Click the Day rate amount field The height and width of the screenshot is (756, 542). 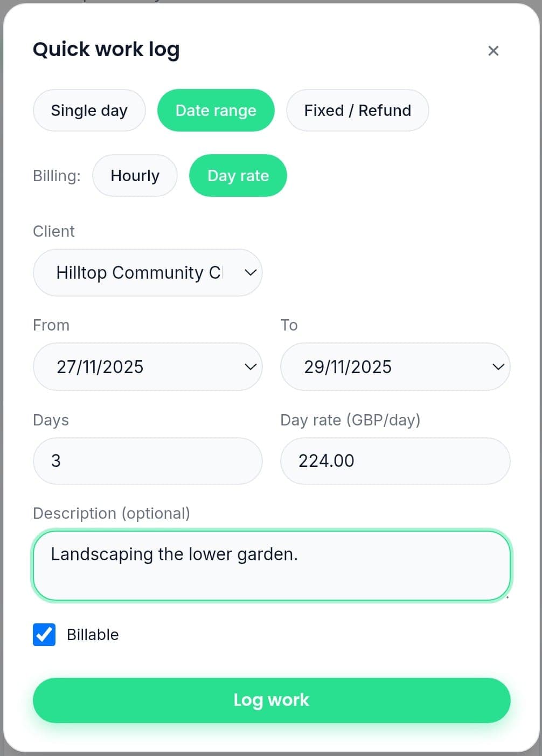(x=395, y=461)
